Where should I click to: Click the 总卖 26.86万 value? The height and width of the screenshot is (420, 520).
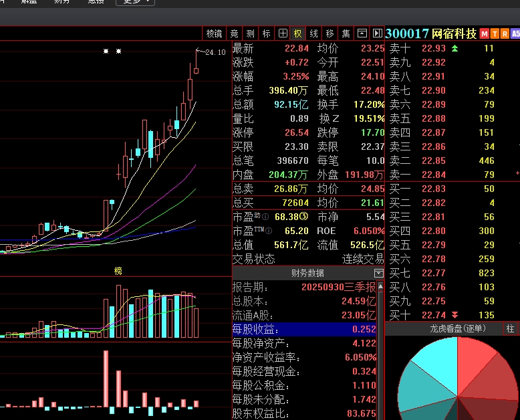coord(291,189)
